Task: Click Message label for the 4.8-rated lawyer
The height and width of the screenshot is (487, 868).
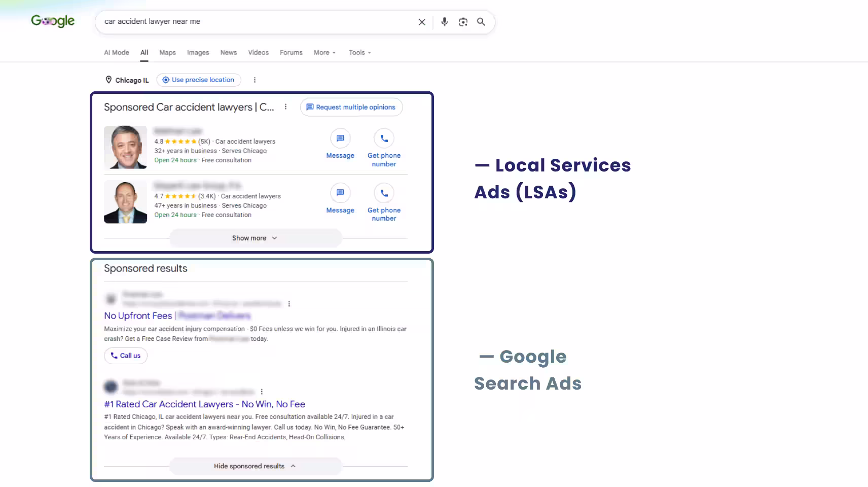Action: coord(340,156)
